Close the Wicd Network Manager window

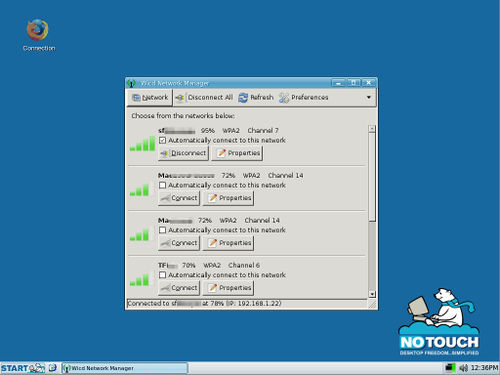point(369,83)
